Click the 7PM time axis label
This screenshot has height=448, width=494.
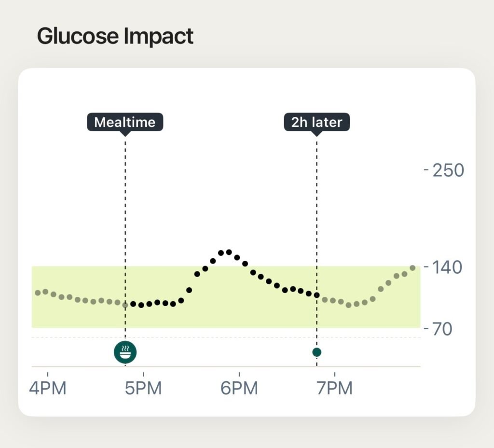coord(335,388)
